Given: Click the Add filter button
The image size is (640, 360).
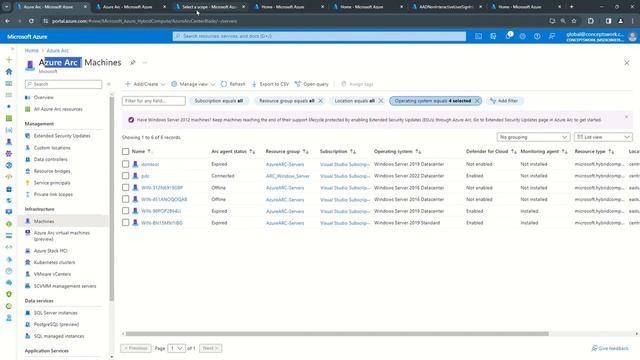Looking at the screenshot, I should click(504, 101).
